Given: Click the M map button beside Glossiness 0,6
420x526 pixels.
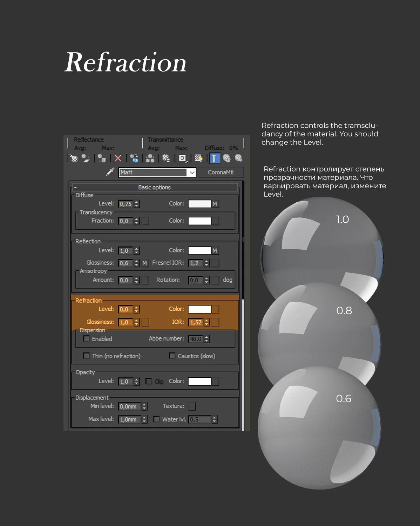Looking at the screenshot, I should pyautogui.click(x=144, y=263).
